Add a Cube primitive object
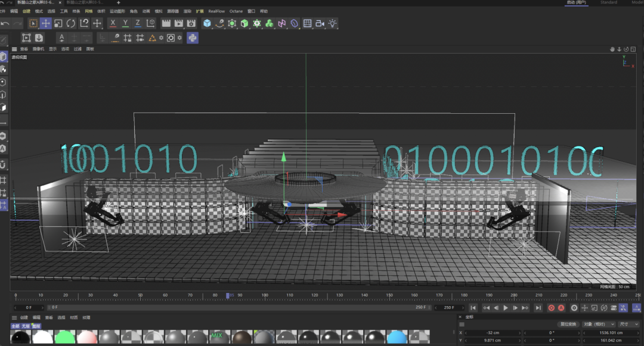Image resolution: width=644 pixels, height=346 pixels. tap(207, 23)
